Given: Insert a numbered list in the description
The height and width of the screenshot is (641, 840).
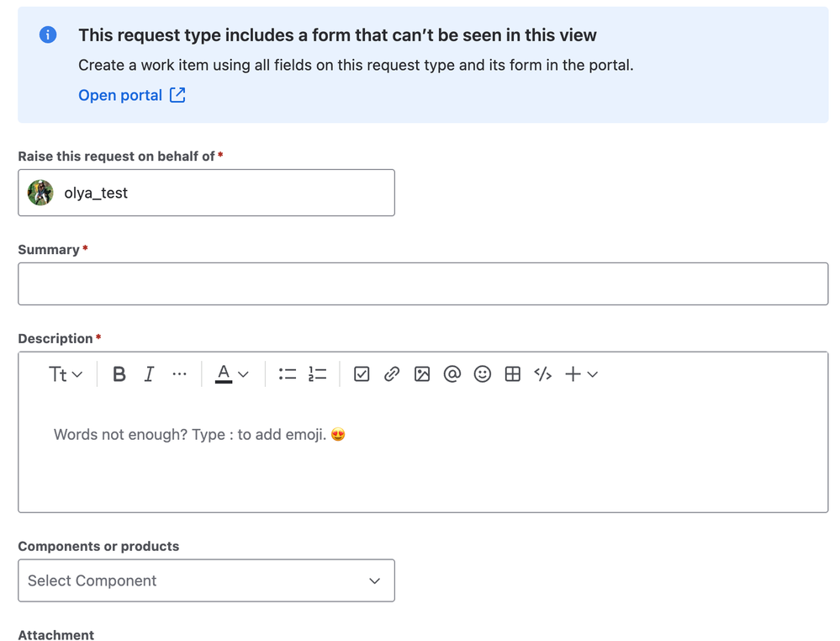Looking at the screenshot, I should tap(317, 373).
